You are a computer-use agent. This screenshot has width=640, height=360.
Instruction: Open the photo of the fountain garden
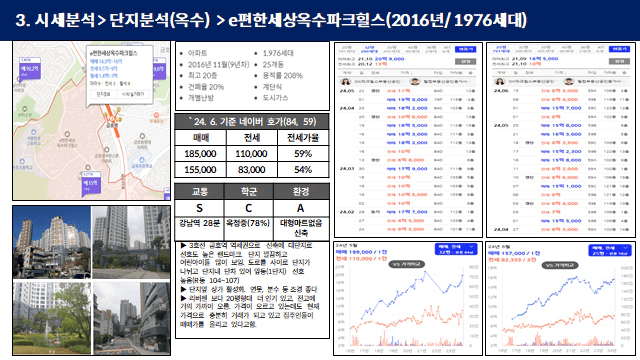(x=52, y=318)
